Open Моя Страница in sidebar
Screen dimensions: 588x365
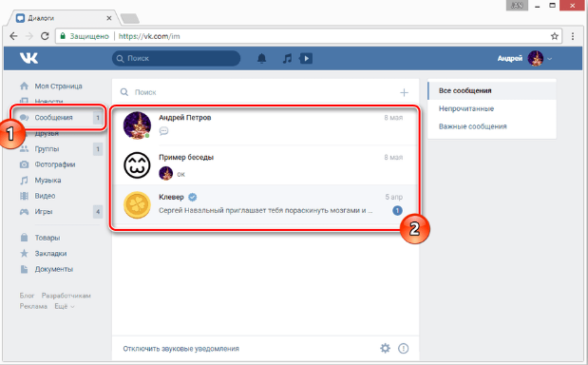coord(59,86)
